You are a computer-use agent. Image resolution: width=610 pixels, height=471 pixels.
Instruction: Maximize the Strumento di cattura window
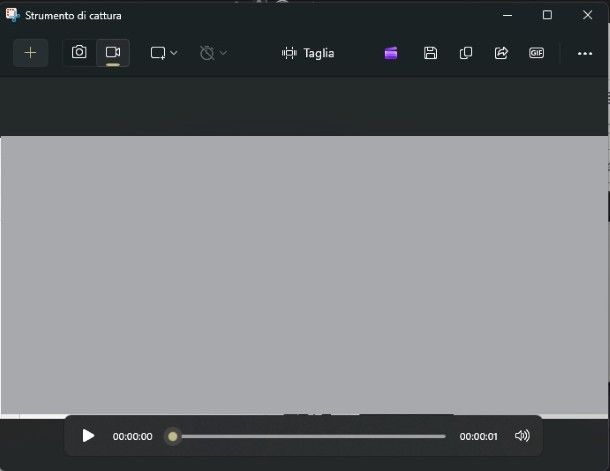click(x=547, y=15)
